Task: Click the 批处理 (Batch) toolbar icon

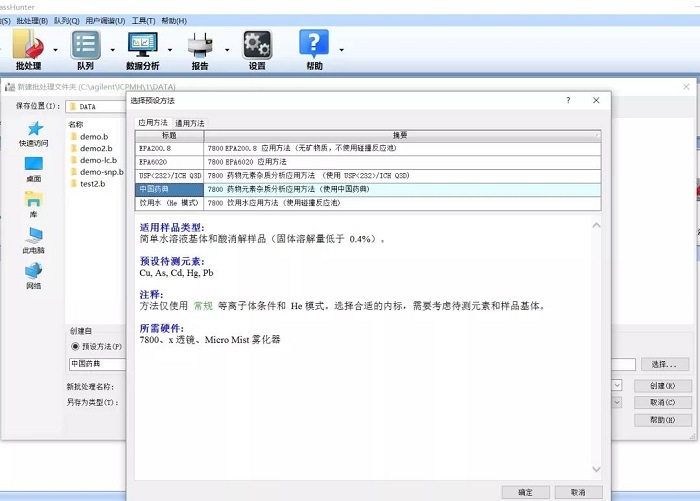Action: tap(27, 46)
